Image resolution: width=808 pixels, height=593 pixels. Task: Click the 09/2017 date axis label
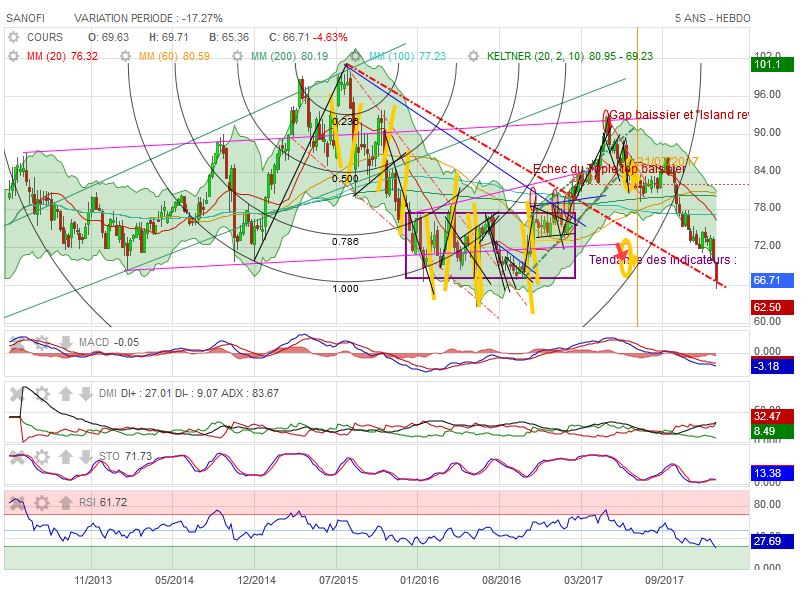(x=664, y=580)
